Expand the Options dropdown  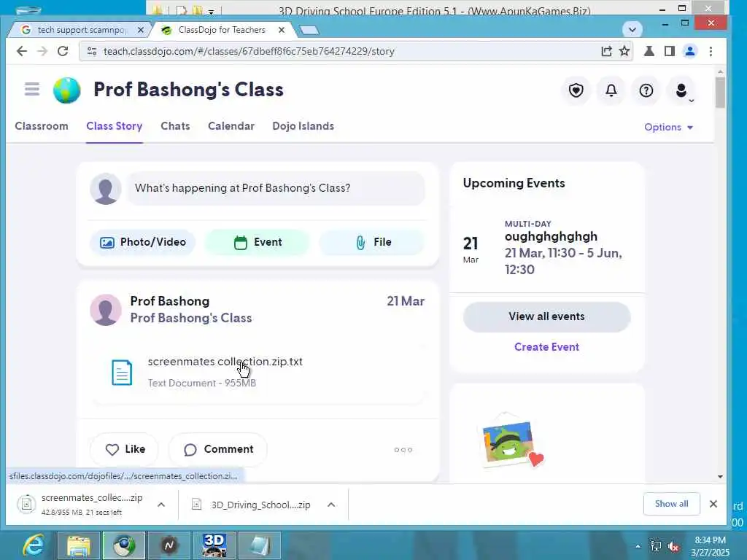[x=668, y=127]
